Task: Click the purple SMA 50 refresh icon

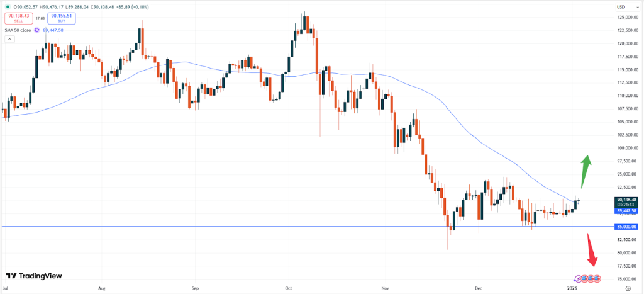Action: [37, 30]
